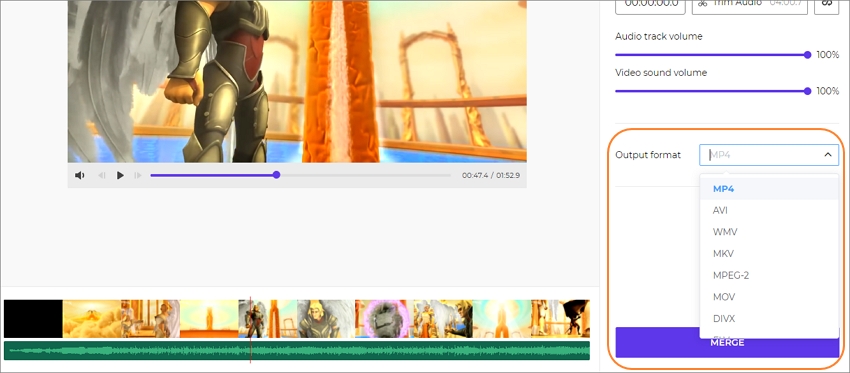Step back one frame in player
The image size is (850, 373).
[x=101, y=176]
